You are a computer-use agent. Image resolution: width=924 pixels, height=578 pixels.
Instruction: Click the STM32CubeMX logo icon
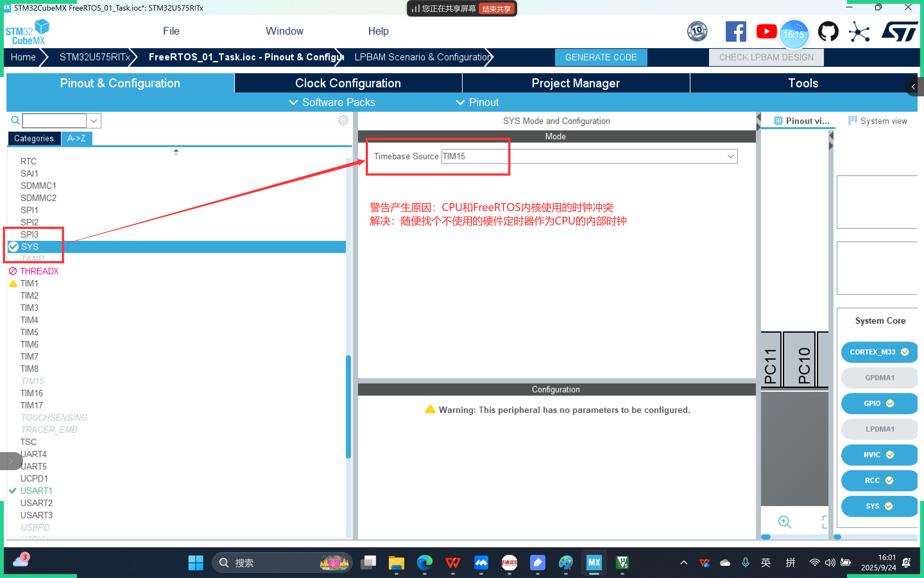pos(28,31)
